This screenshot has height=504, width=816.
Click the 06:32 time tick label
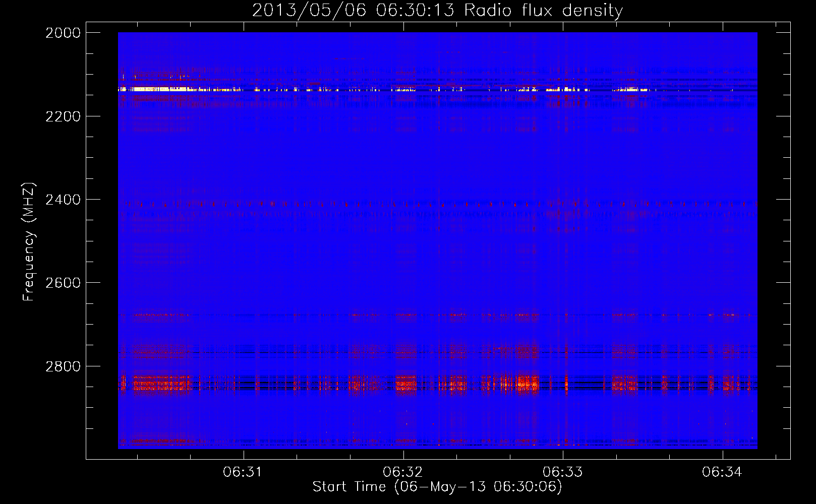coord(402,472)
